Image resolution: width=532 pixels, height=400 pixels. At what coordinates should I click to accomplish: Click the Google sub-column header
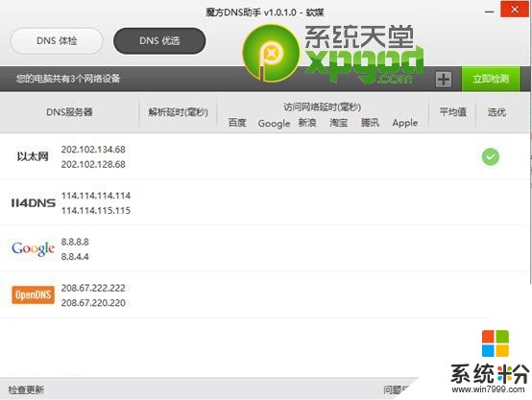coord(274,124)
